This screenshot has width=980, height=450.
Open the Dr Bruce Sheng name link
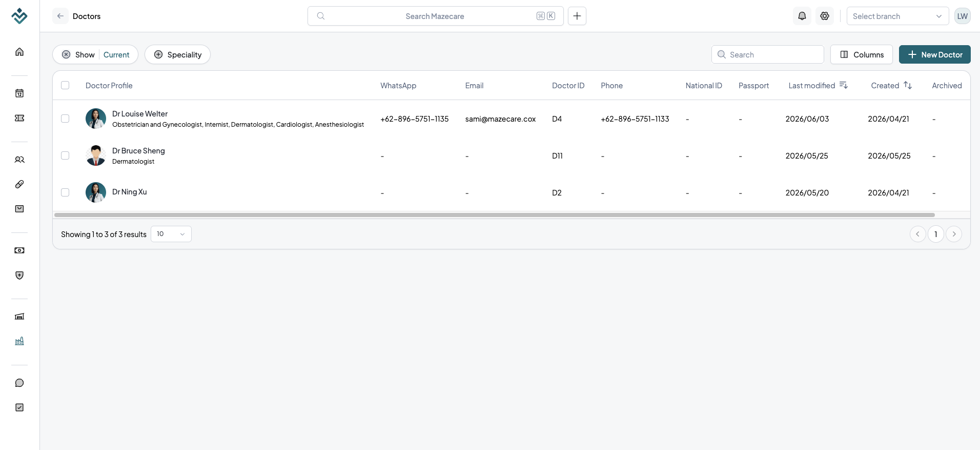click(x=138, y=151)
